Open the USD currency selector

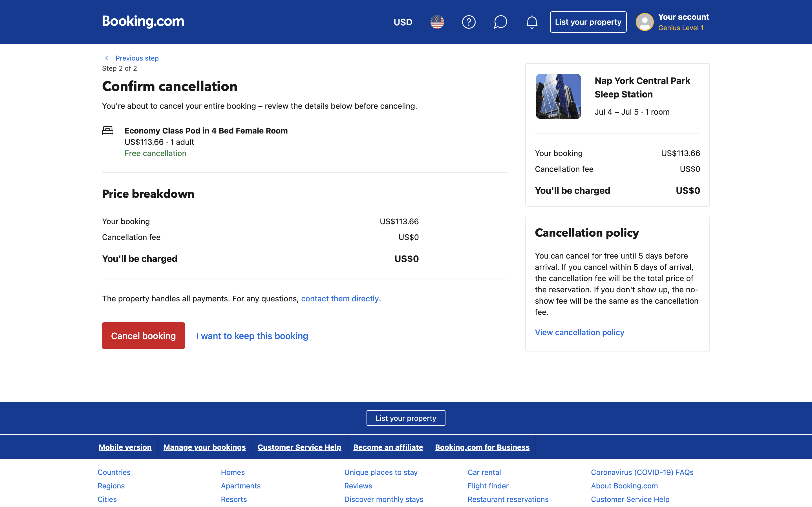[x=403, y=22]
